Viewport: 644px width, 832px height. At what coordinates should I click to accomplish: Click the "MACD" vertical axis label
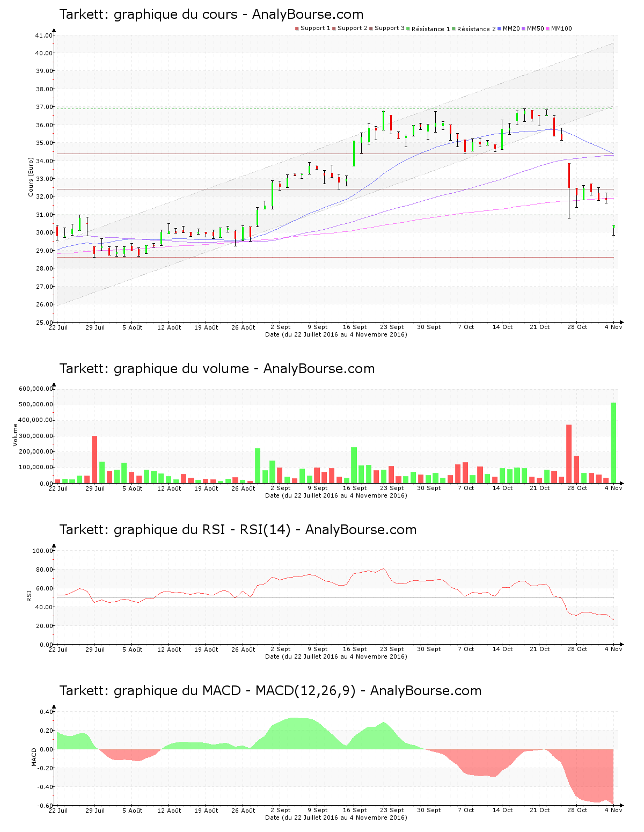click(x=34, y=757)
